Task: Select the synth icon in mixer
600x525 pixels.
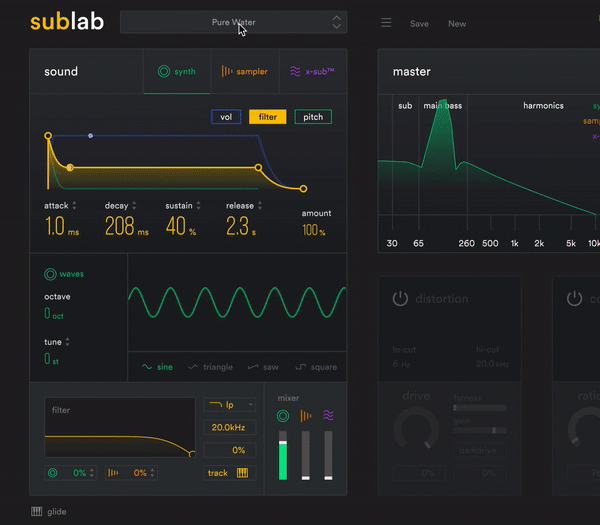Action: coord(283,416)
